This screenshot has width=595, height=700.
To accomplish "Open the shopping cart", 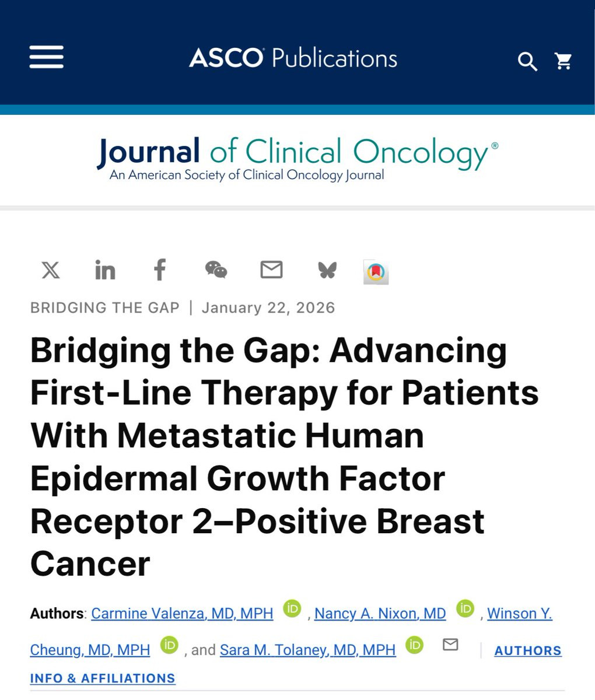I will coord(563,61).
